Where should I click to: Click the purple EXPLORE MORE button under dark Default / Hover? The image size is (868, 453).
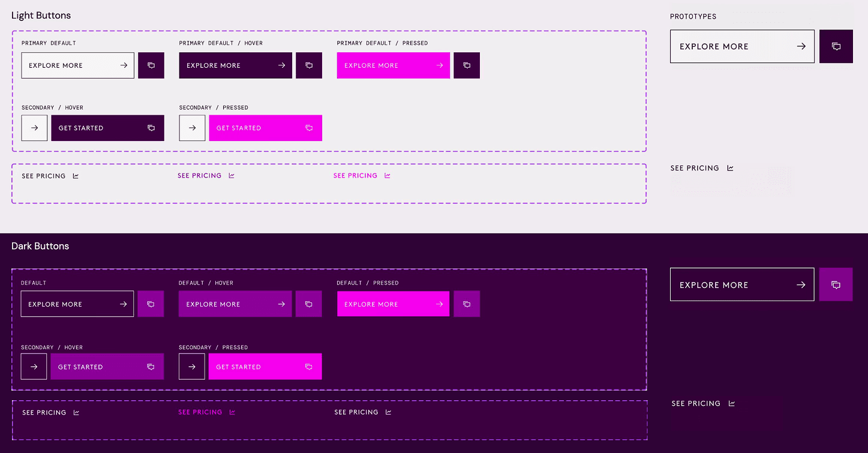[235, 304]
